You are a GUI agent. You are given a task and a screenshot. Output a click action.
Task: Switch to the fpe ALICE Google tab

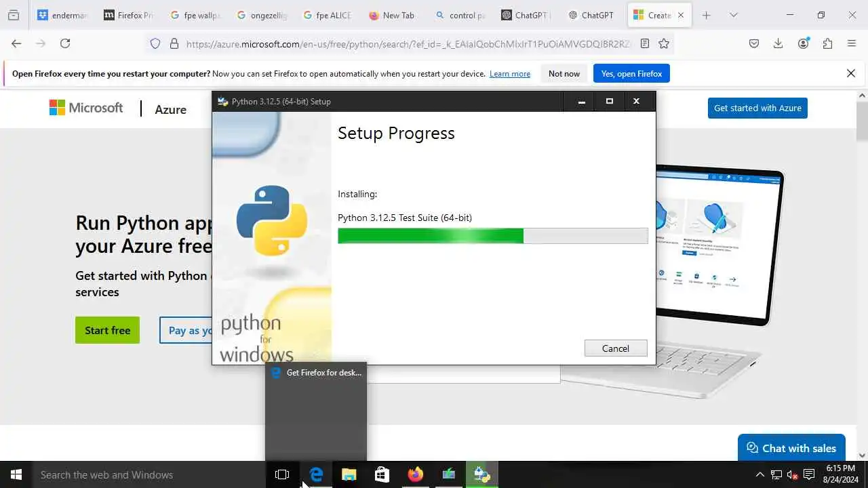coord(328,15)
